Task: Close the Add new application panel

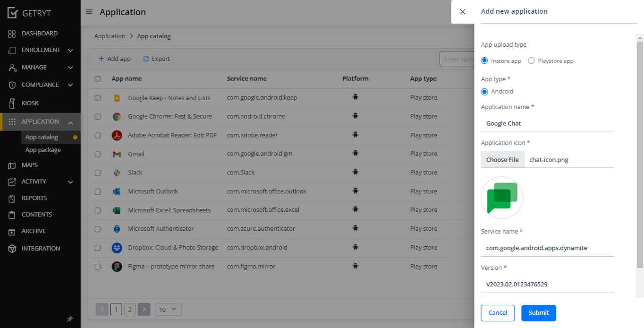Action: tap(463, 12)
